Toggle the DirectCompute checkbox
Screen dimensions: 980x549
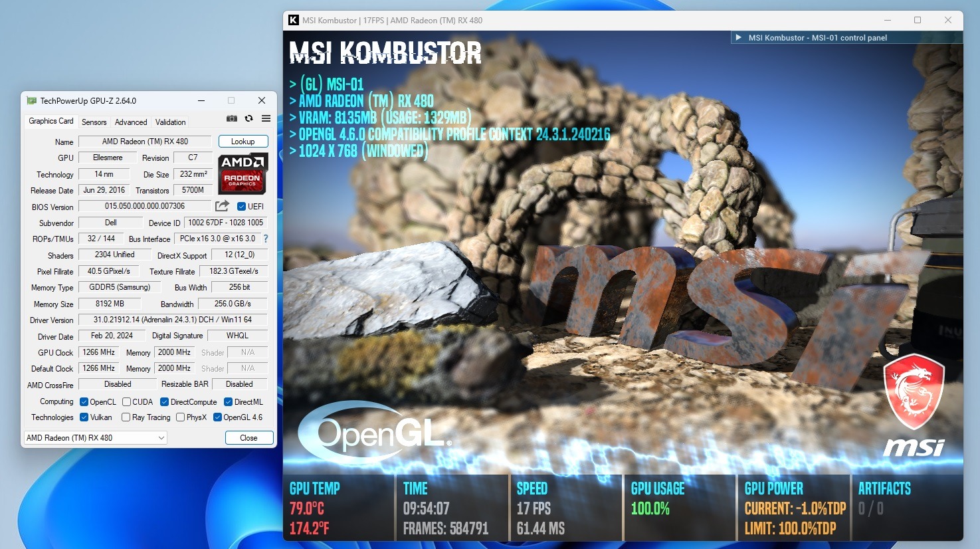[164, 402]
